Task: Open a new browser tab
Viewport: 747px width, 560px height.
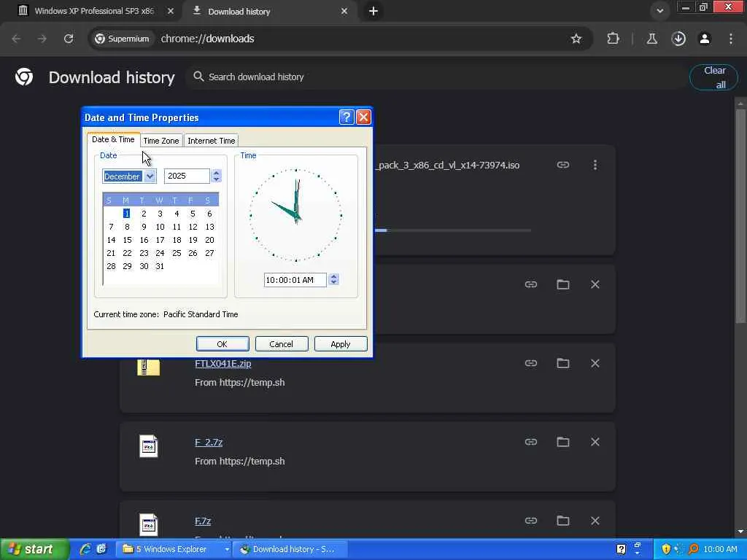Action: (373, 11)
